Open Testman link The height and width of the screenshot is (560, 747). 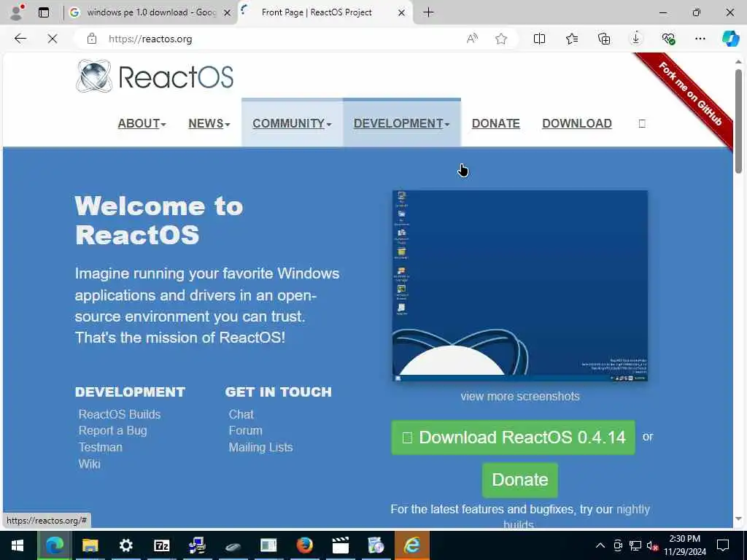(101, 447)
